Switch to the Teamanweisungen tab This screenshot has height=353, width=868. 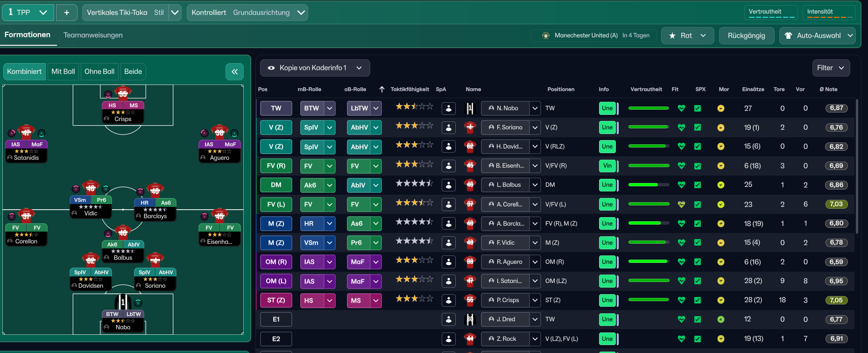tap(93, 35)
